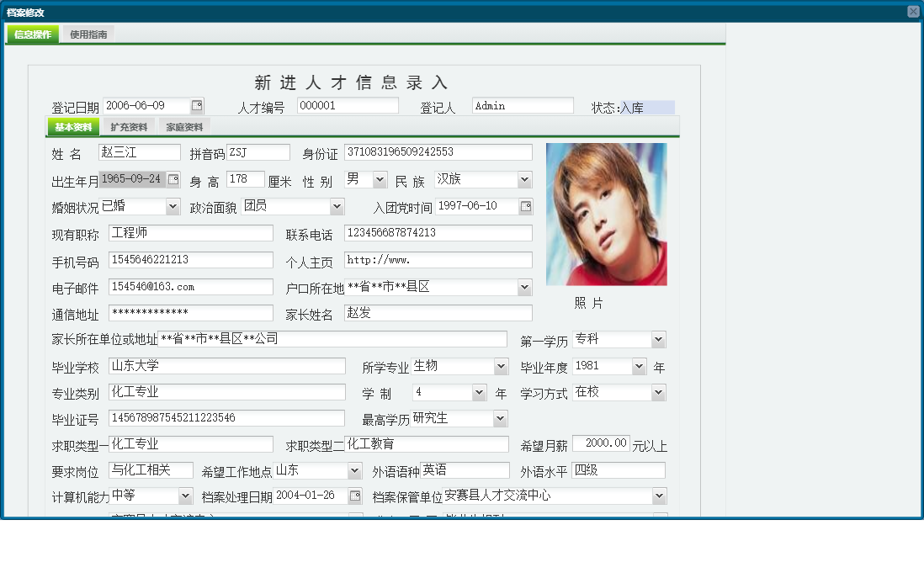Expand the 档案保管单位 dropdown
Viewport: 924px width, 578px height.
pyautogui.click(x=659, y=496)
